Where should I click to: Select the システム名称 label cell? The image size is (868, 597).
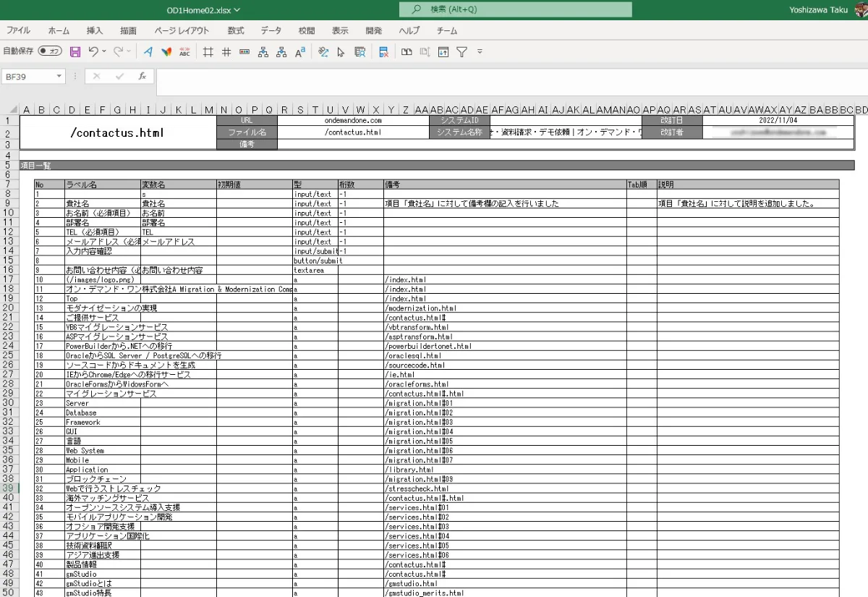tap(459, 132)
